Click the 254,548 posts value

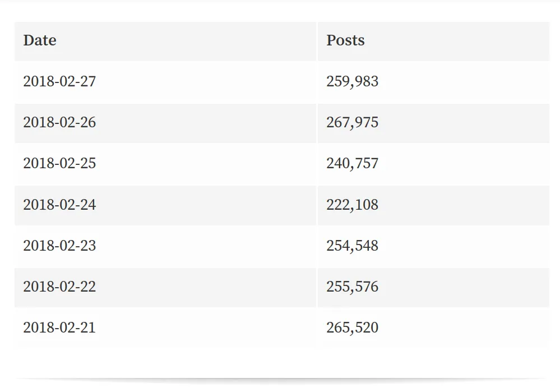(x=352, y=246)
